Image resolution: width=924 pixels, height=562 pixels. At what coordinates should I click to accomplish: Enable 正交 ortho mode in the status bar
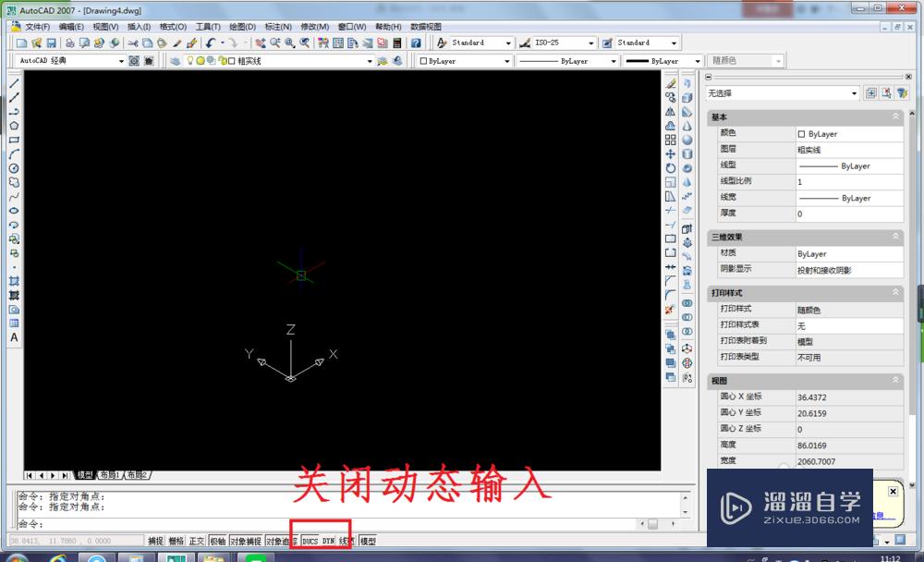click(x=197, y=540)
